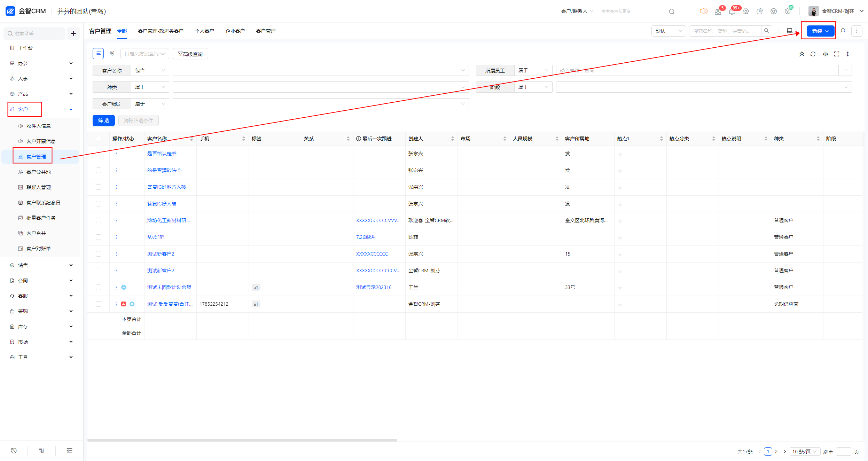Click the refresh table icon

pos(813,54)
